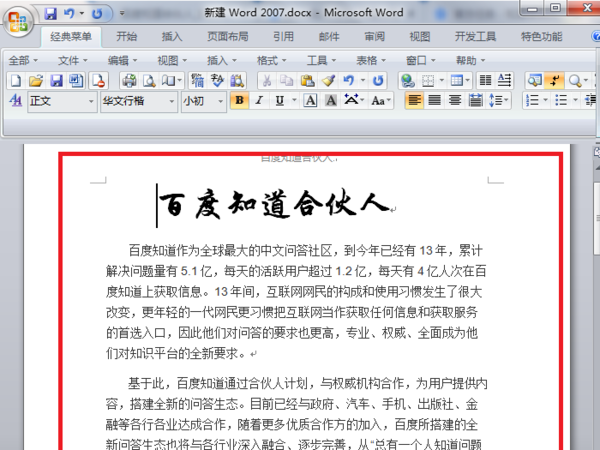Save via Quick Access Toolbar icon

point(51,14)
